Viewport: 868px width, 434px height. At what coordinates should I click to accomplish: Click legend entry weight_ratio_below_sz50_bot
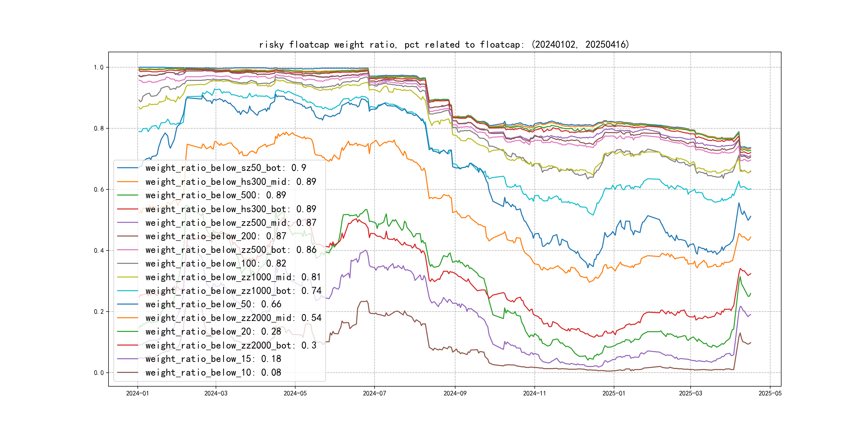(x=225, y=168)
